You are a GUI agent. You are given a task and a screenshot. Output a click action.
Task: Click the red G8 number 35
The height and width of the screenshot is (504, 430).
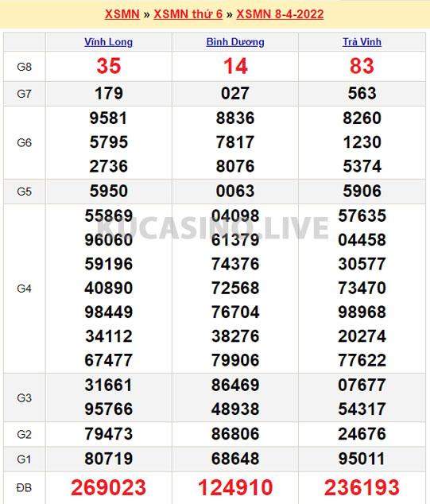(109, 66)
